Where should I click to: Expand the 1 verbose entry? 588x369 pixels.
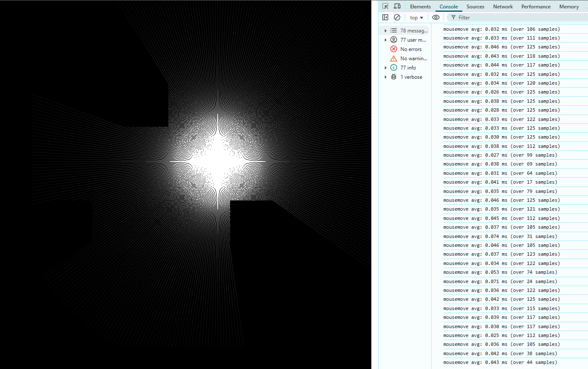tap(385, 77)
